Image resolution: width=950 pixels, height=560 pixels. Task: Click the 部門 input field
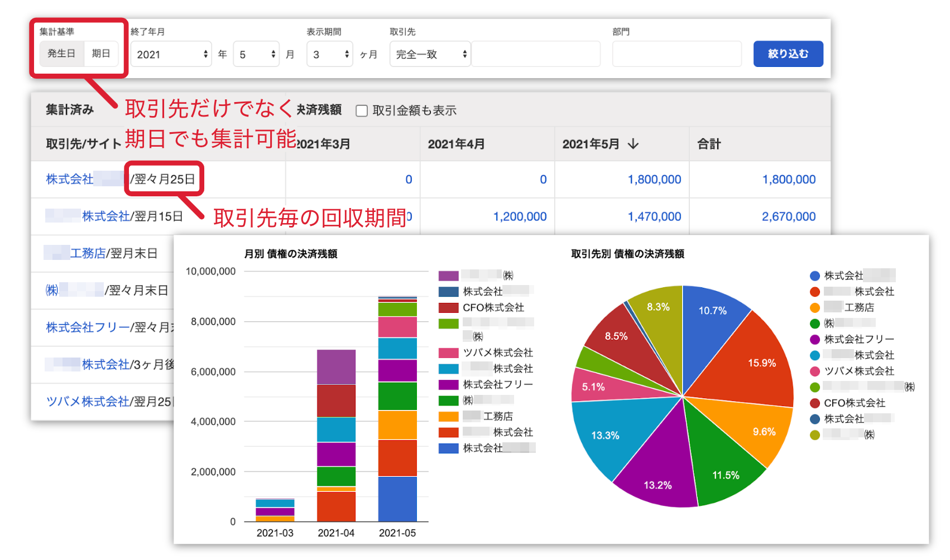coord(676,54)
